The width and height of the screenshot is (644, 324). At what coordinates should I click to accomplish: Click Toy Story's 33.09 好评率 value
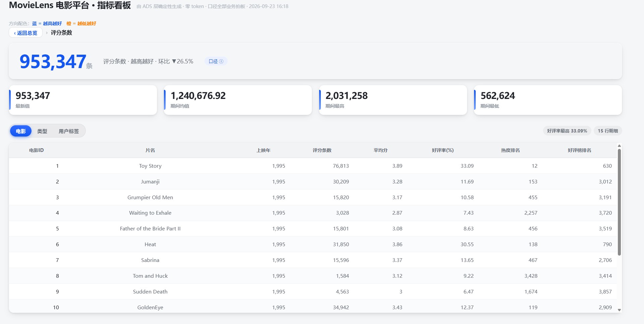pyautogui.click(x=467, y=166)
